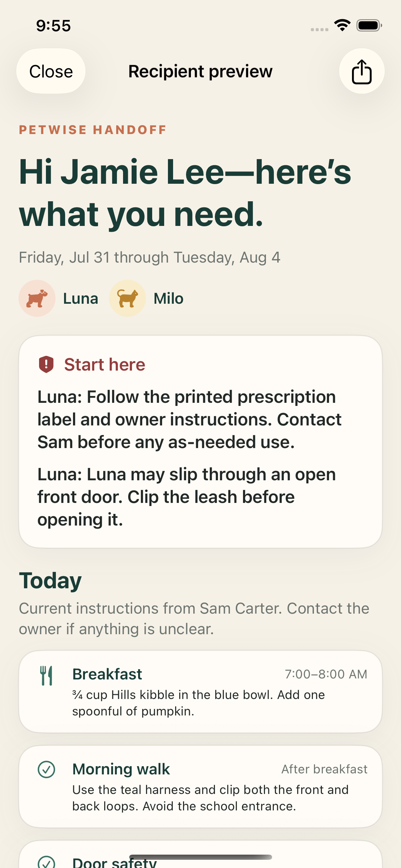Close the recipient preview
Viewport: 401px width, 868px height.
coord(51,71)
